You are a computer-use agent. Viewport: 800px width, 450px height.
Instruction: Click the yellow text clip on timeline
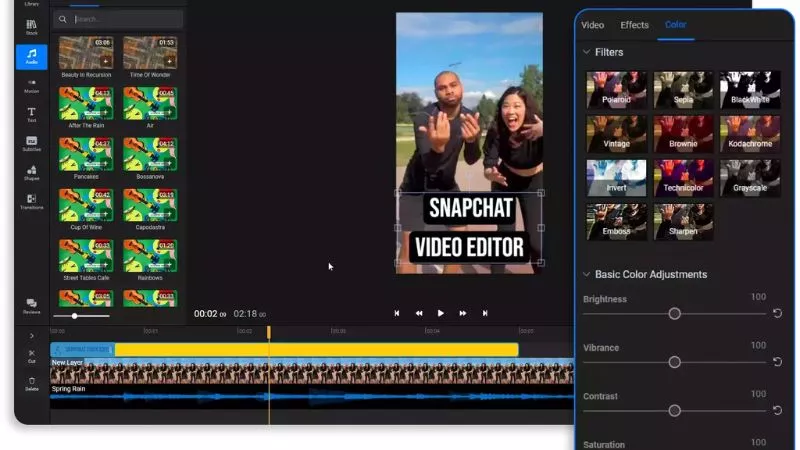pyautogui.click(x=316, y=349)
